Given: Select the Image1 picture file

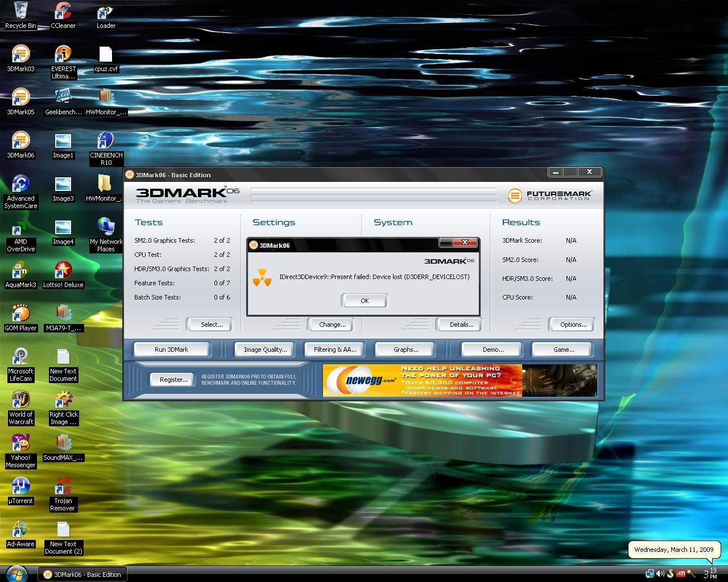Looking at the screenshot, I should pyautogui.click(x=63, y=145).
